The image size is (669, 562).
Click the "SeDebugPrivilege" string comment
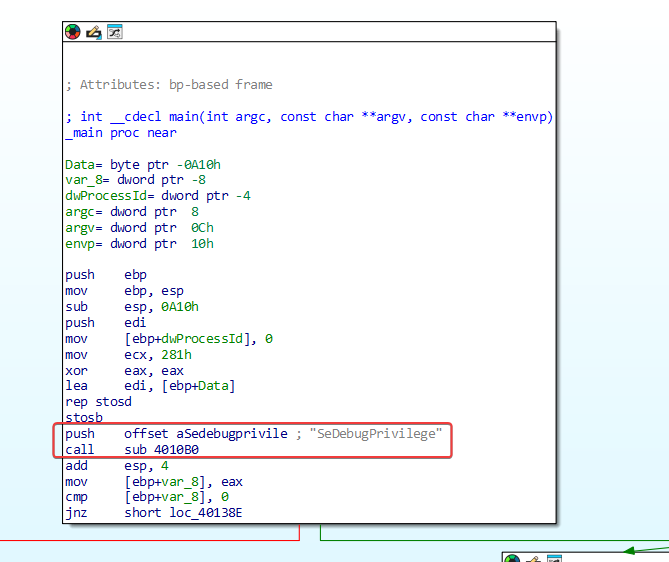(x=376, y=434)
